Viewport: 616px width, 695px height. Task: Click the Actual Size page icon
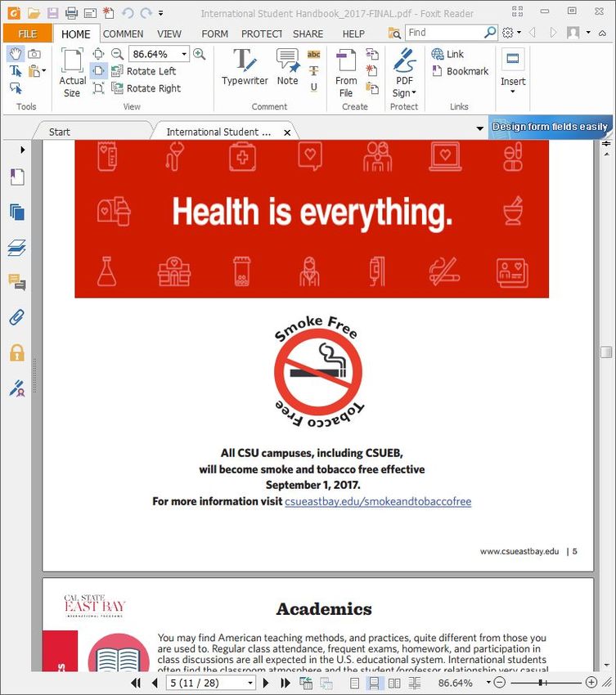(72, 60)
